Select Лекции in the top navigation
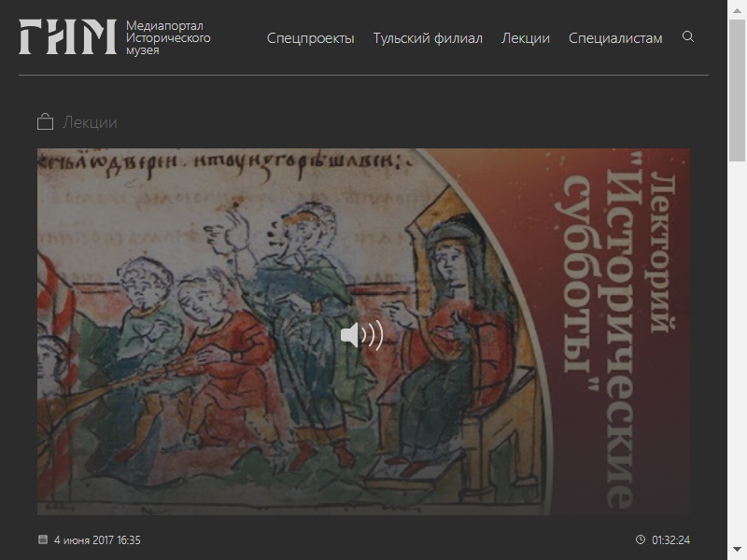This screenshot has width=747, height=560. point(525,38)
